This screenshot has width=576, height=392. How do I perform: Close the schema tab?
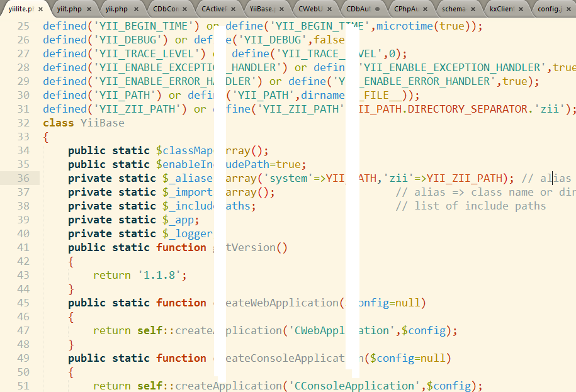click(x=473, y=9)
